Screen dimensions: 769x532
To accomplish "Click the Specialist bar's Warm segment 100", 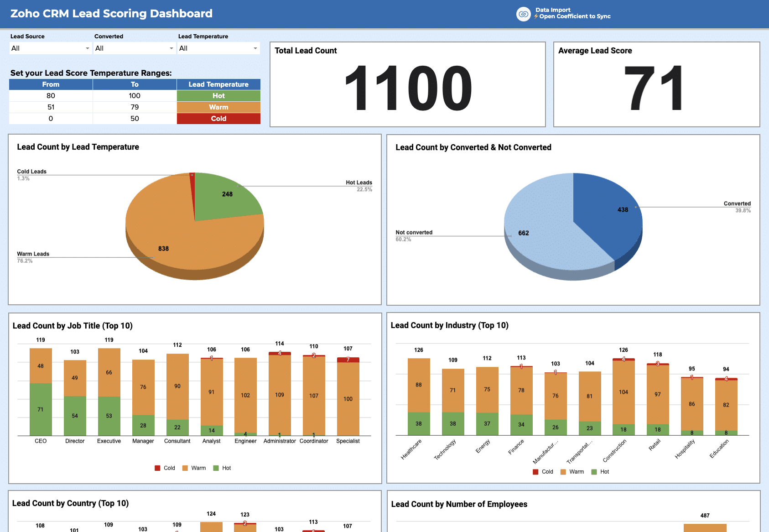I will pos(348,399).
